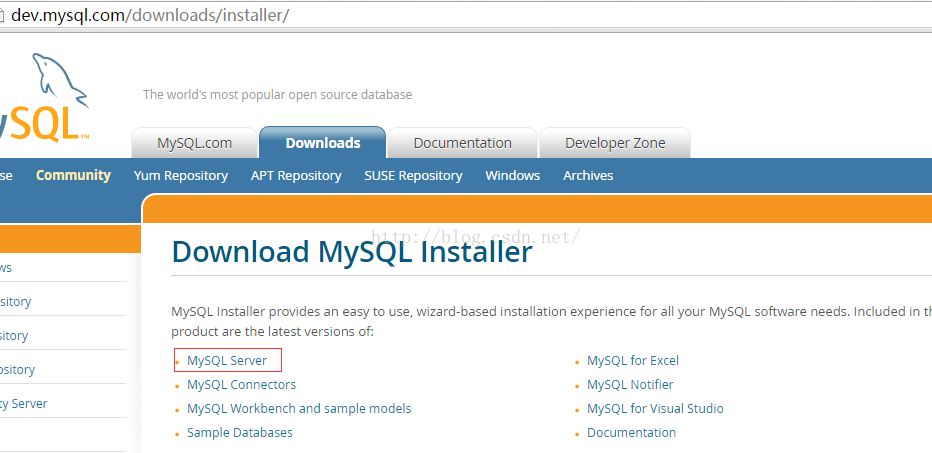This screenshot has width=932, height=453.
Task: Open the MySQL for Excel link
Action: tap(632, 360)
